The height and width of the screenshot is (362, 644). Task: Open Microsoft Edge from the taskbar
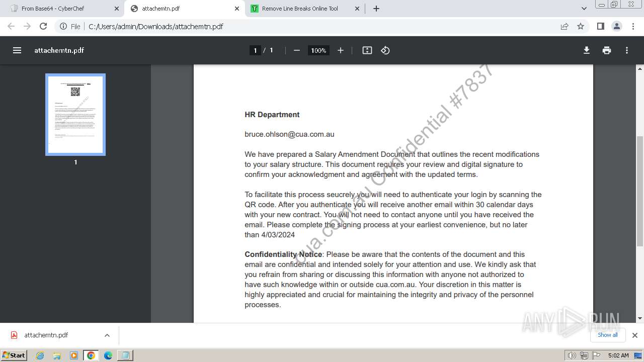click(x=108, y=355)
